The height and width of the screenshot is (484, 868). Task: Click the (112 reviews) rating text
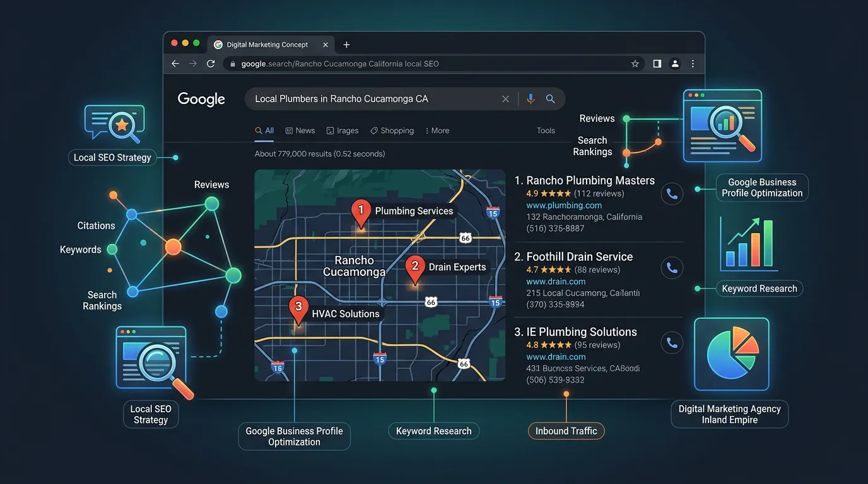click(599, 193)
